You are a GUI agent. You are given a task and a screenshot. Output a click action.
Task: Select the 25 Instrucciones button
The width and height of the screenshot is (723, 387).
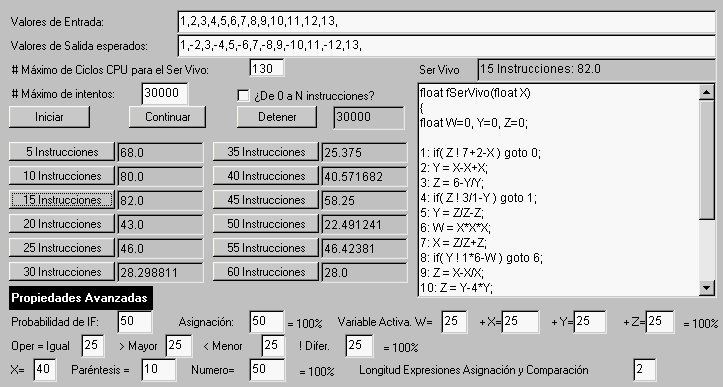tap(62, 248)
